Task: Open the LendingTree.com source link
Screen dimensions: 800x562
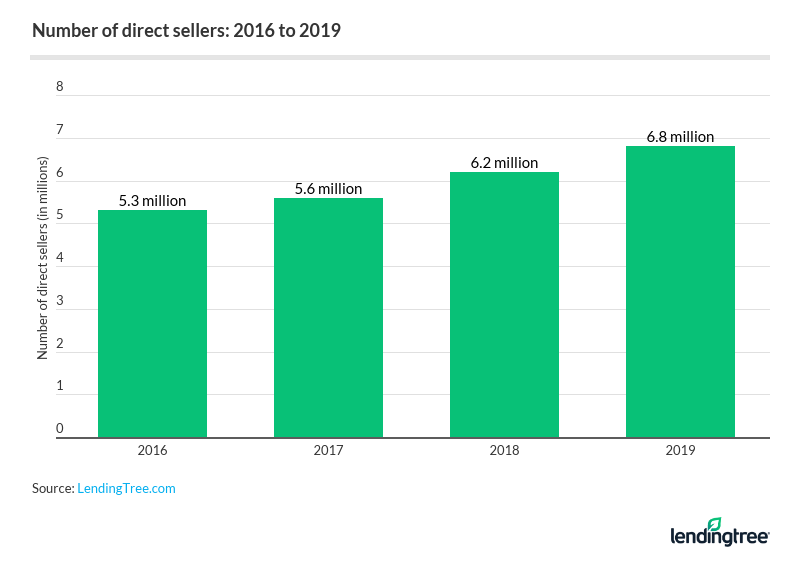Action: point(126,488)
